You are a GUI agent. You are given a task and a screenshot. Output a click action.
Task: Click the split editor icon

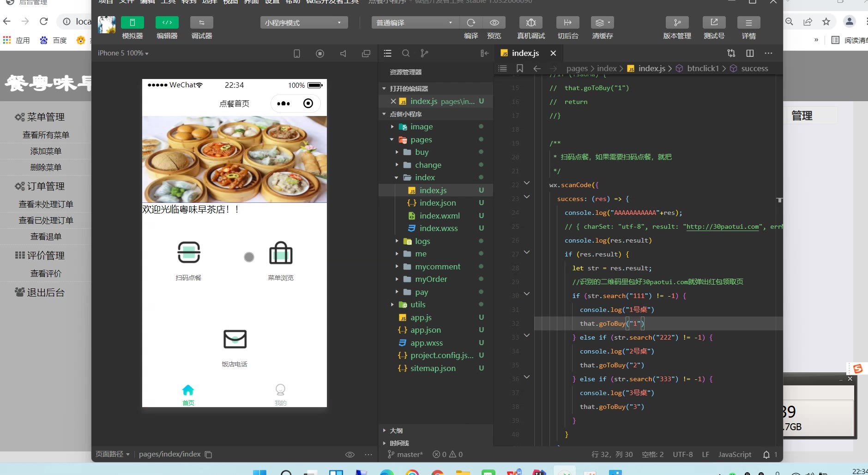click(750, 54)
